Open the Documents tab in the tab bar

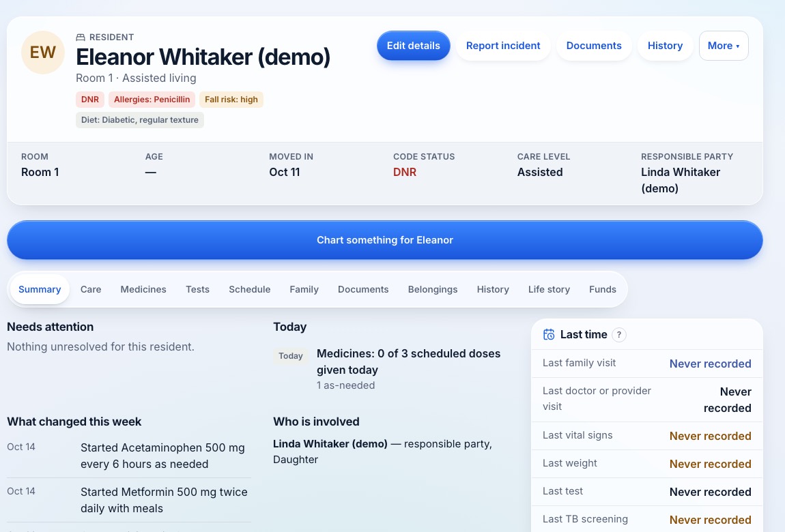(x=363, y=289)
